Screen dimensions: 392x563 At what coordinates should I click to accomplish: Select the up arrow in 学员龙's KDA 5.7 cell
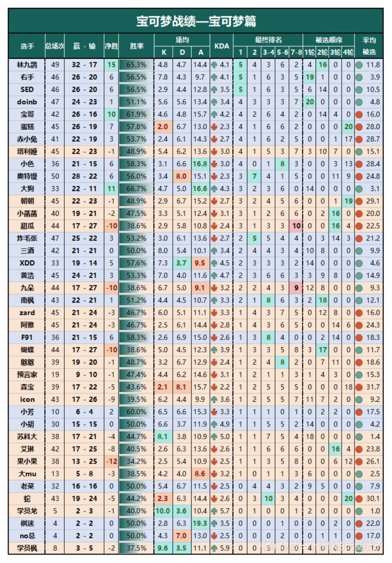click(x=214, y=511)
